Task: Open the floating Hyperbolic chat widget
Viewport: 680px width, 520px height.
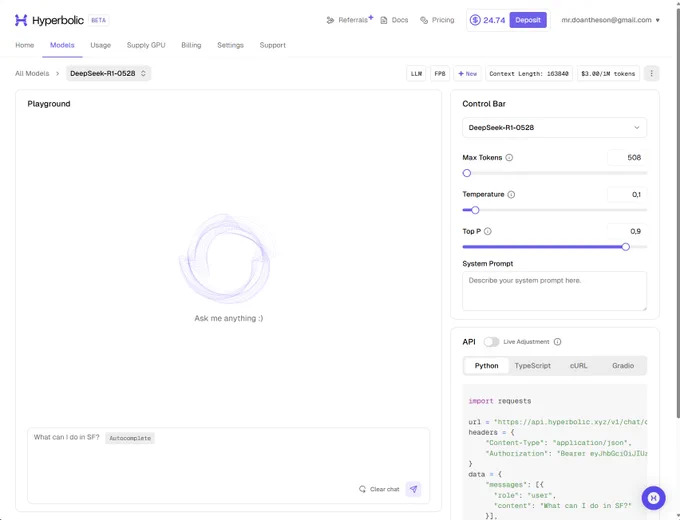Action: pyautogui.click(x=654, y=498)
